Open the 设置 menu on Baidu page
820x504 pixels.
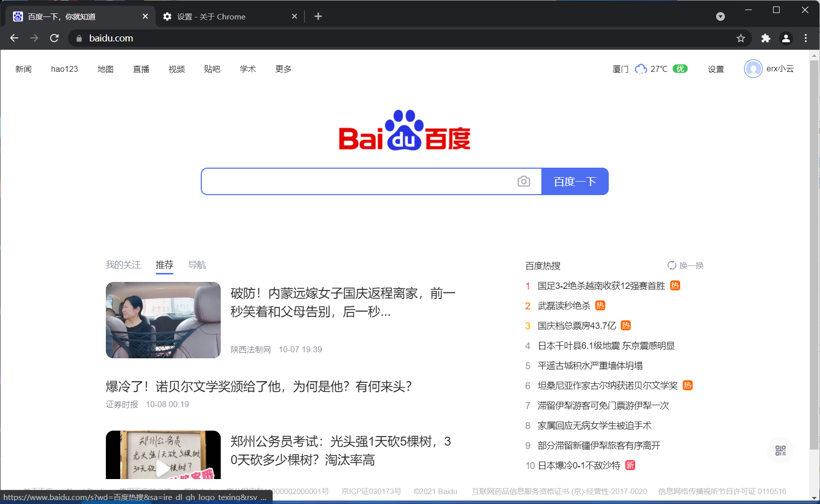pos(716,69)
